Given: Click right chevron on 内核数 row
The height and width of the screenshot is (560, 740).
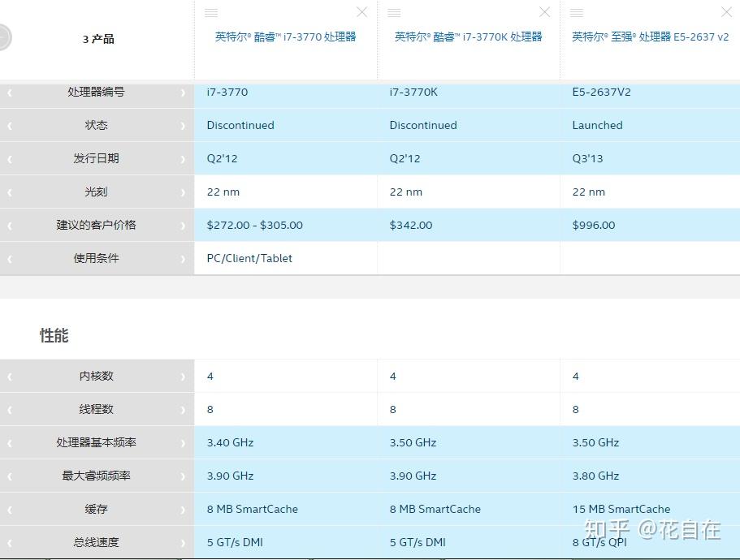Looking at the screenshot, I should pyautogui.click(x=183, y=377).
